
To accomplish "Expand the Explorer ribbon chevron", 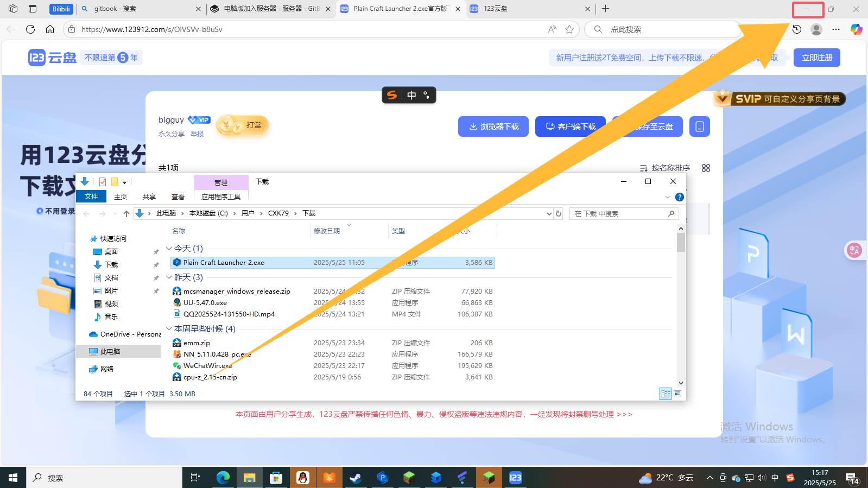I will tap(668, 197).
